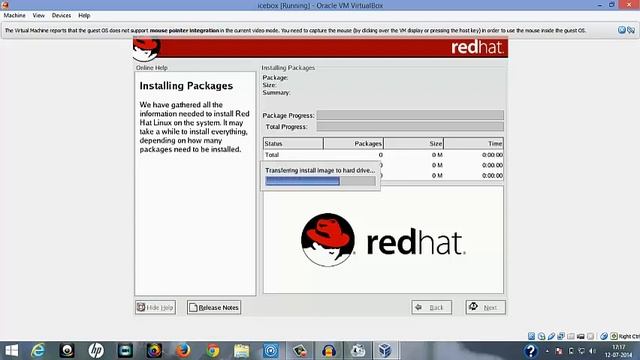Screen dimensions: 640x360
Task: Dismiss the mouse integration notification
Action: click(622, 30)
